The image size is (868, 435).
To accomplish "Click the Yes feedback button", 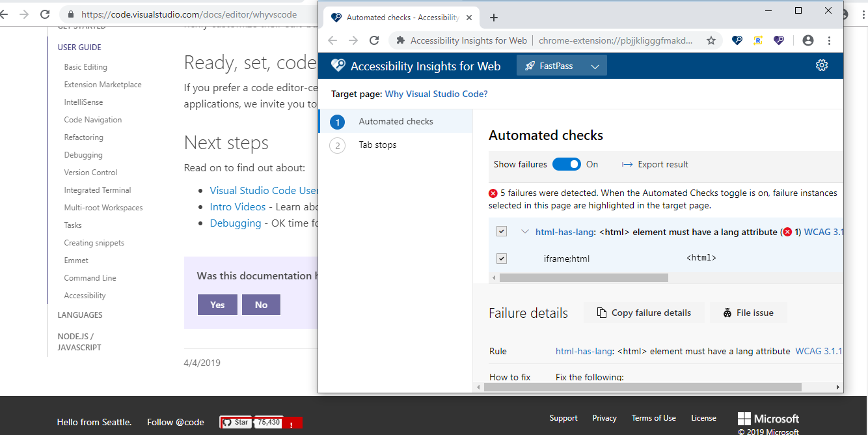I will click(217, 305).
